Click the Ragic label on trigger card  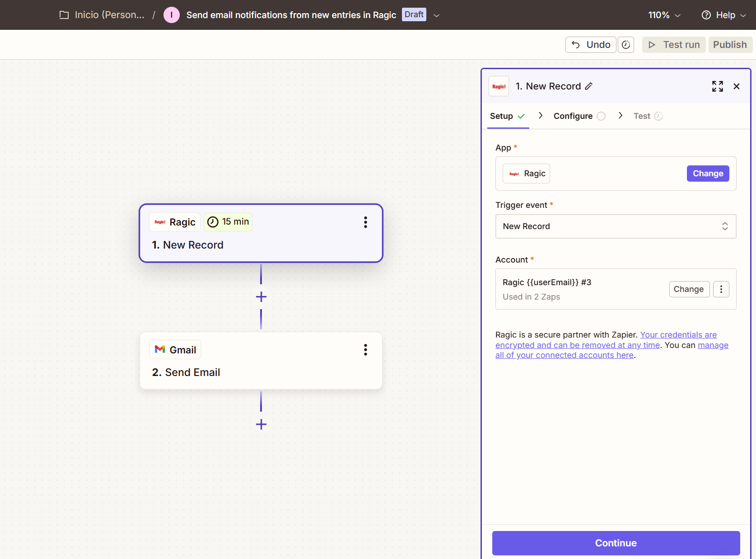(175, 222)
